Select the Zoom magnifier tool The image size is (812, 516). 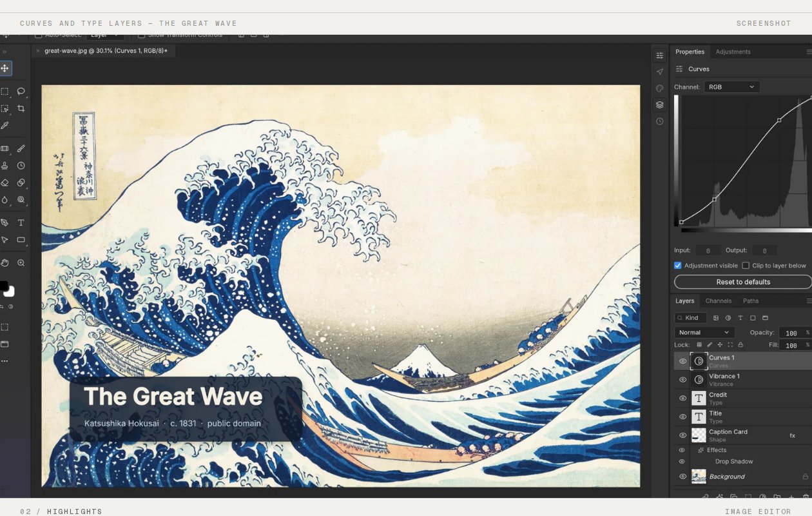pos(21,263)
